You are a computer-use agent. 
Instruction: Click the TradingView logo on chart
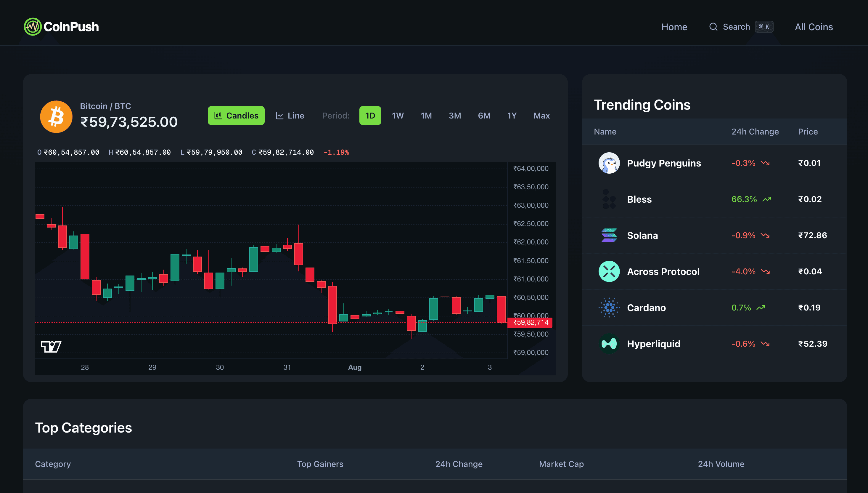click(x=51, y=347)
